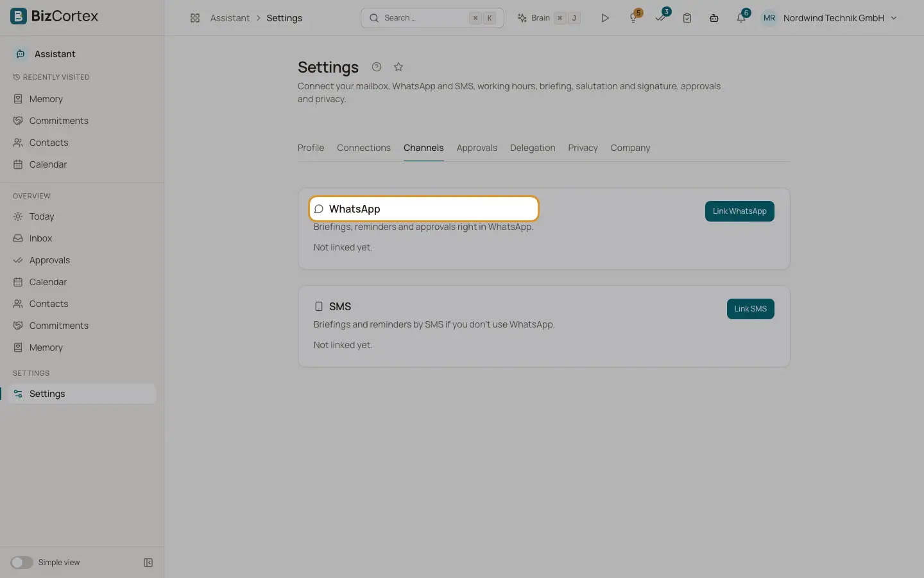Screen dimensions: 924x578
Task: Click the Link WhatsApp button
Action: [739, 211]
